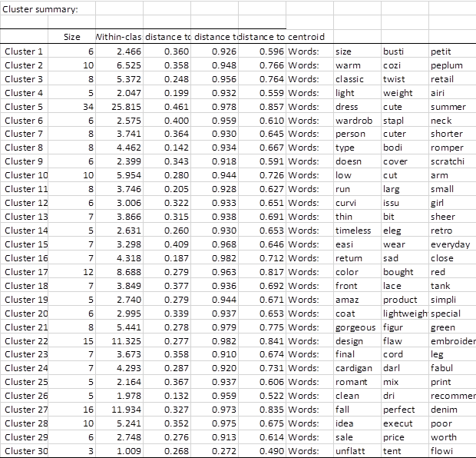Viewport: 476px width, 458px height.
Task: Select the 'wardrob' word cell
Action: click(354, 121)
